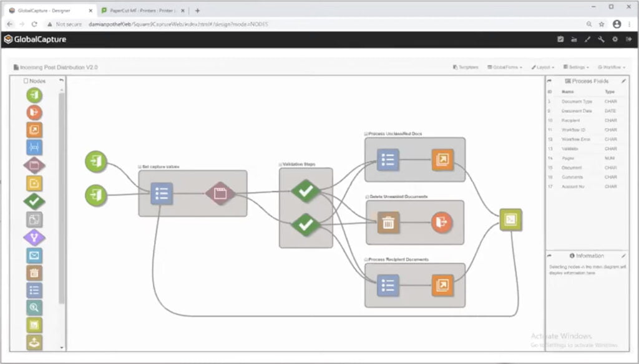
Task: Collapse the Delete Unwanted Documents group
Action: [367, 197]
